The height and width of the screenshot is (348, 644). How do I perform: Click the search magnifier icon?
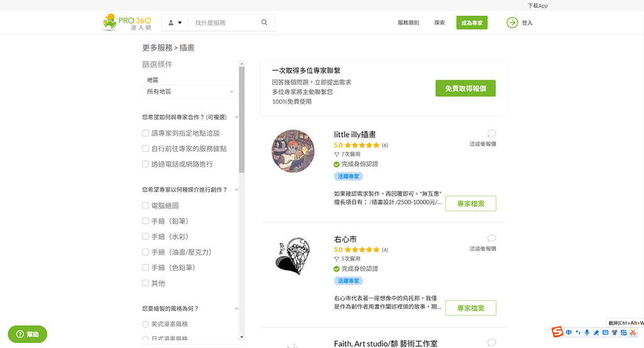pos(265,23)
